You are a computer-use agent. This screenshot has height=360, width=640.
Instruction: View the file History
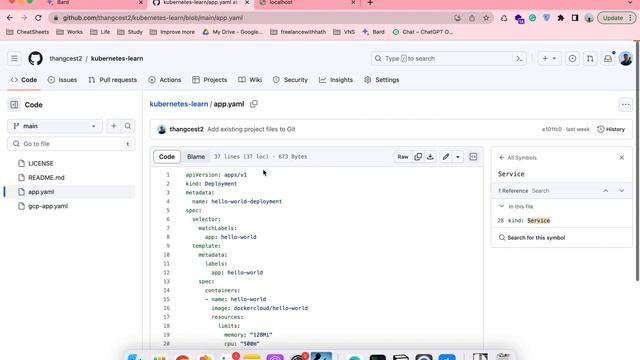point(611,129)
